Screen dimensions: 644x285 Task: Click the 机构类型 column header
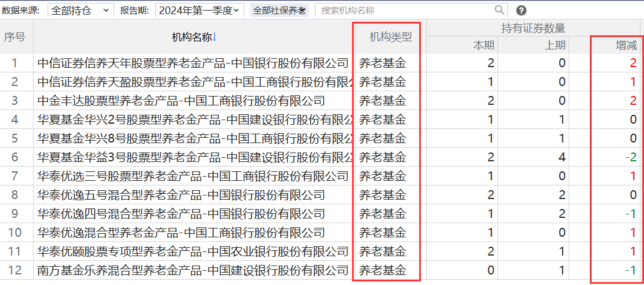[x=390, y=37]
